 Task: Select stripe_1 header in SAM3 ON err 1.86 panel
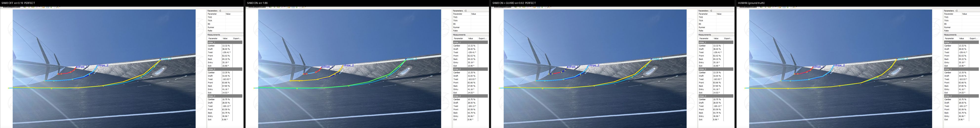point(470,42)
